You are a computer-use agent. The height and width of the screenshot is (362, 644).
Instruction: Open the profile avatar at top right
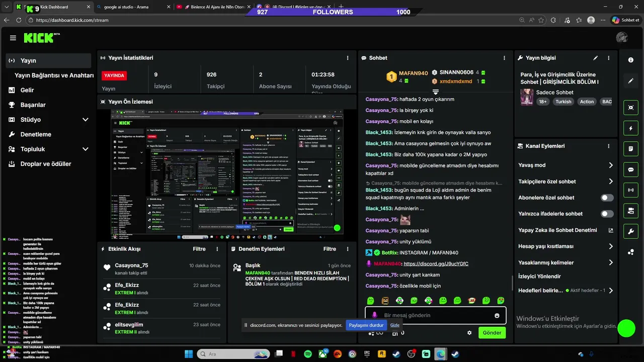(622, 38)
